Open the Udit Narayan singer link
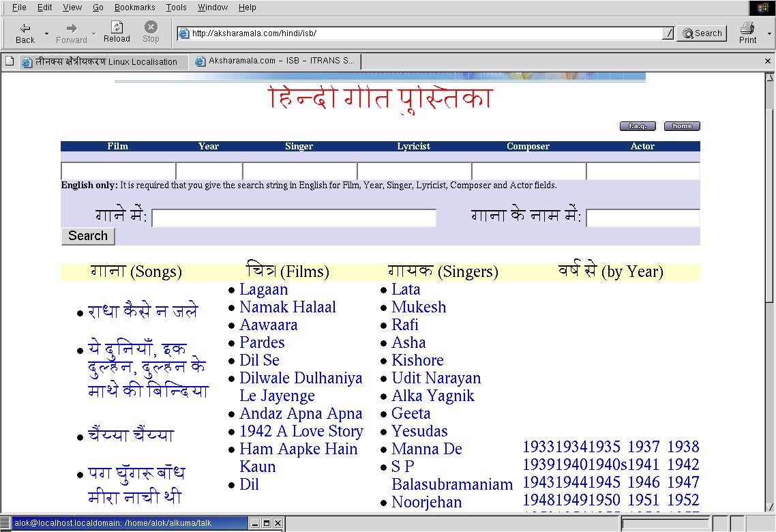 click(436, 378)
